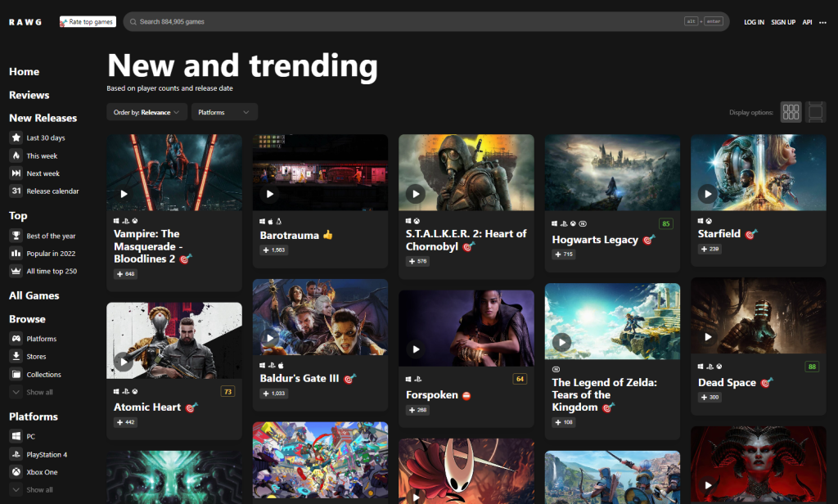Add Barotrauma using the +1,563 button
The width and height of the screenshot is (838, 504).
pos(274,250)
